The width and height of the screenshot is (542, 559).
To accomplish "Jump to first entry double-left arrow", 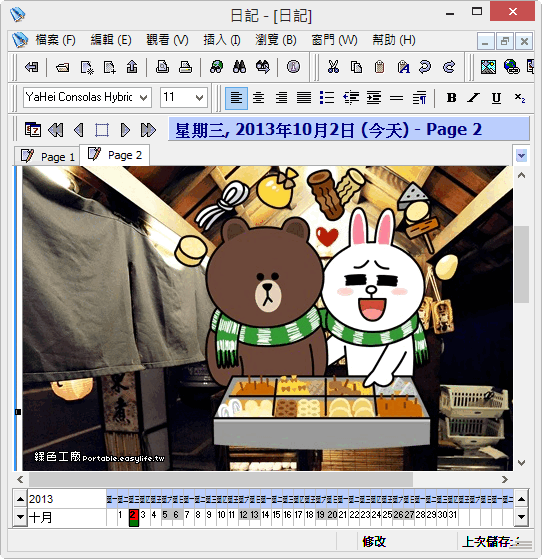I will tap(56, 130).
